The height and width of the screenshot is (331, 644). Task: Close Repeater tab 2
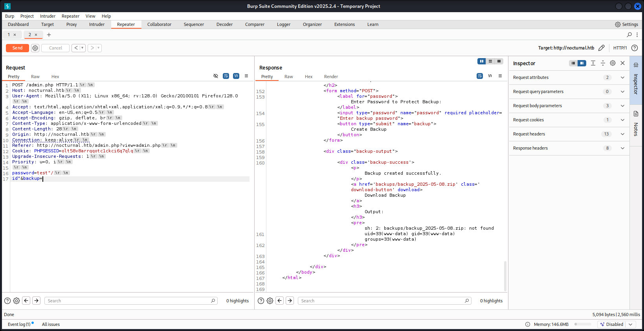pyautogui.click(x=36, y=35)
